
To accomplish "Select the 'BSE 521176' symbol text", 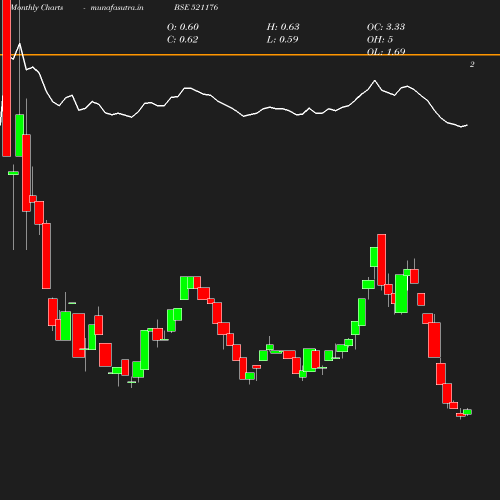I will tap(196, 7).
